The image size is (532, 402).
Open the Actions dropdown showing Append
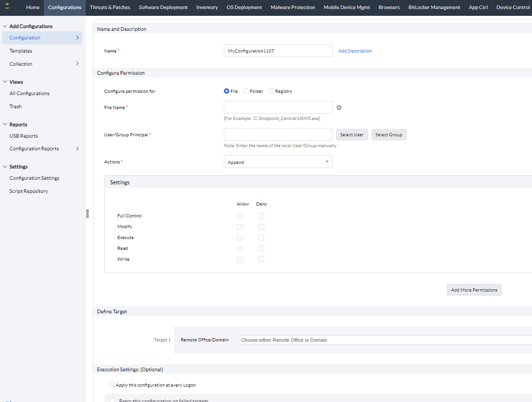pos(278,162)
